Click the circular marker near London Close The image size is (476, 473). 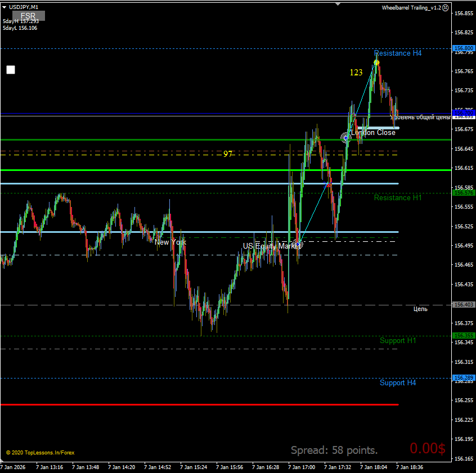click(346, 138)
